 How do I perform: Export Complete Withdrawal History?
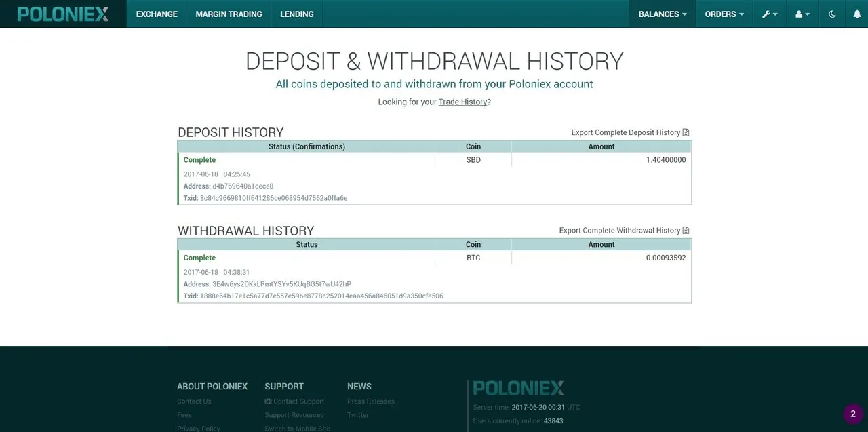(x=624, y=231)
